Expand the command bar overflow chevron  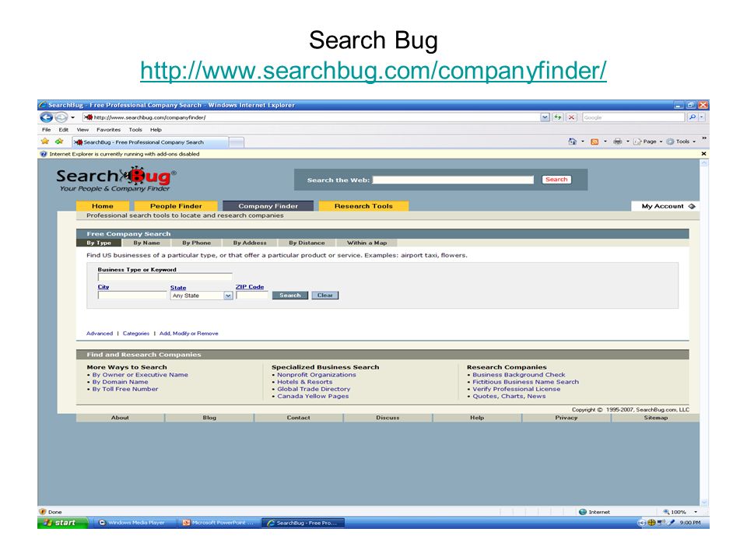point(704,138)
